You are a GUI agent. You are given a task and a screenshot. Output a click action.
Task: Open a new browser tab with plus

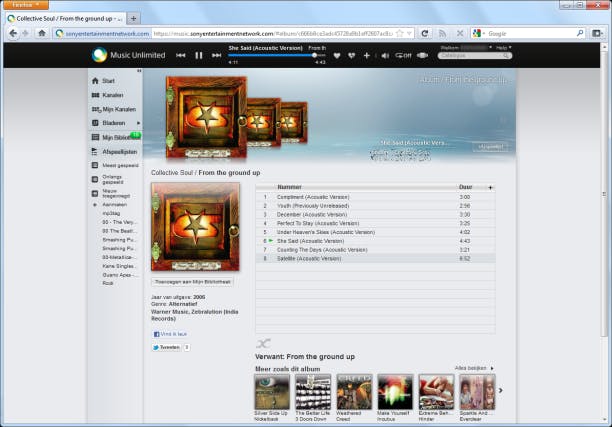pyautogui.click(x=133, y=18)
